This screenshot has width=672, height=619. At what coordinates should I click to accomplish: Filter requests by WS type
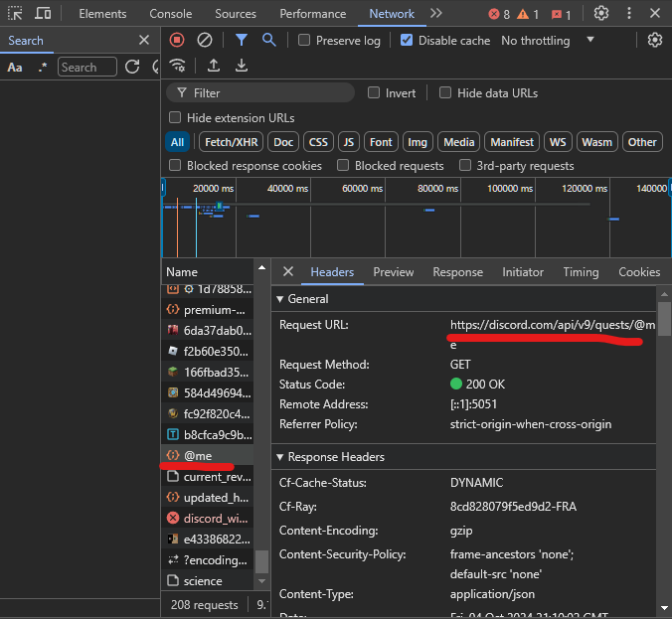click(x=558, y=142)
